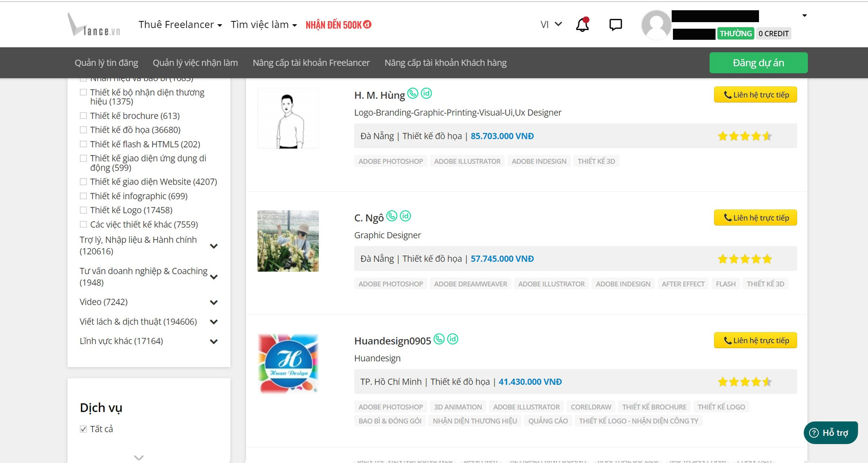Image resolution: width=868 pixels, height=463 pixels.
Task: Open the chat messages icon
Action: point(615,25)
